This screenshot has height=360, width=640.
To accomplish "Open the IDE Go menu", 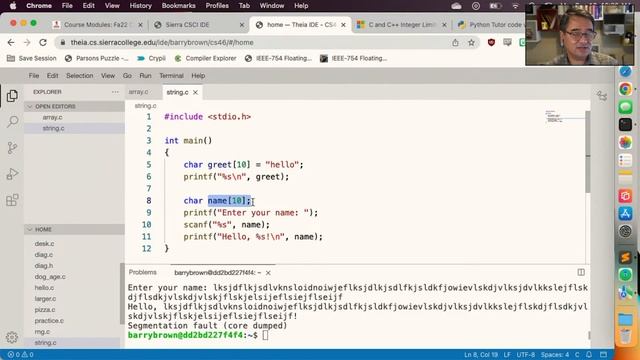I will click(x=127, y=76).
